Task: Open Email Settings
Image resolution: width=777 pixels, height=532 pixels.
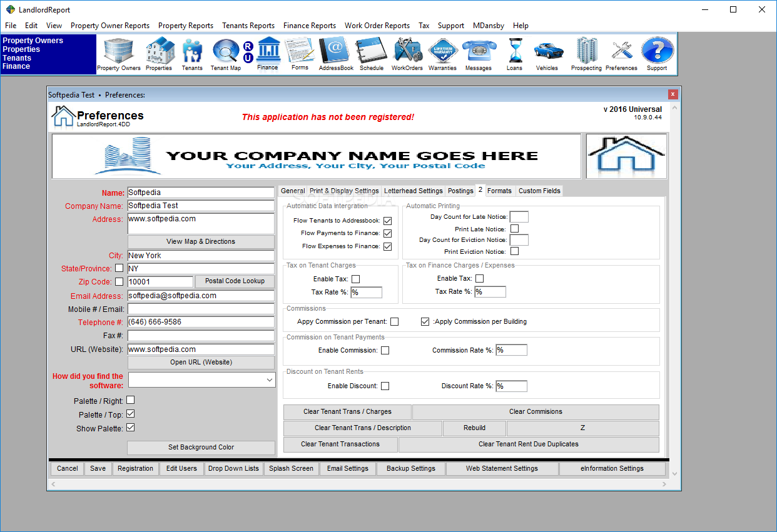Action: coord(348,468)
